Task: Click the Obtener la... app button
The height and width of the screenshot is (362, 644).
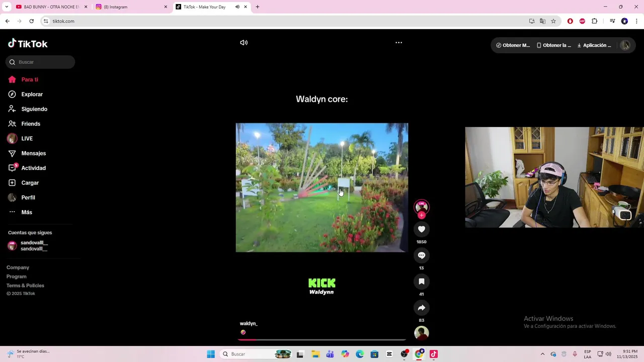Action: [553, 45]
